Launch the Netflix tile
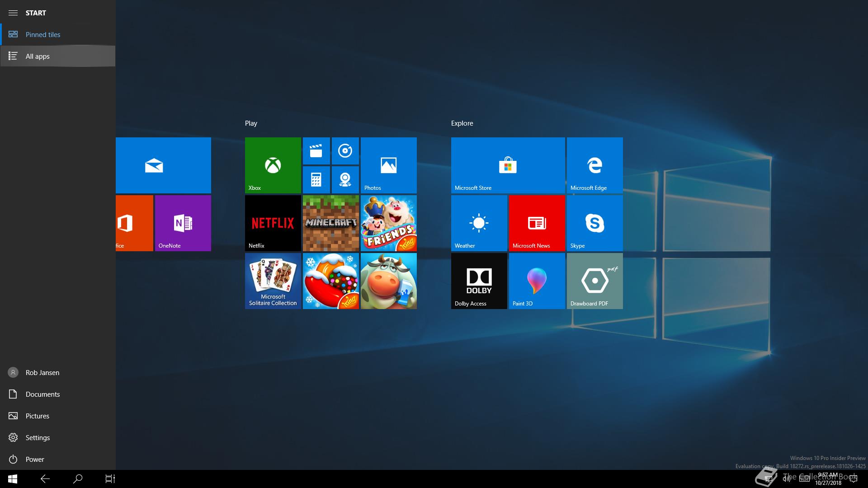Viewport: 868px width, 488px height. [273, 223]
